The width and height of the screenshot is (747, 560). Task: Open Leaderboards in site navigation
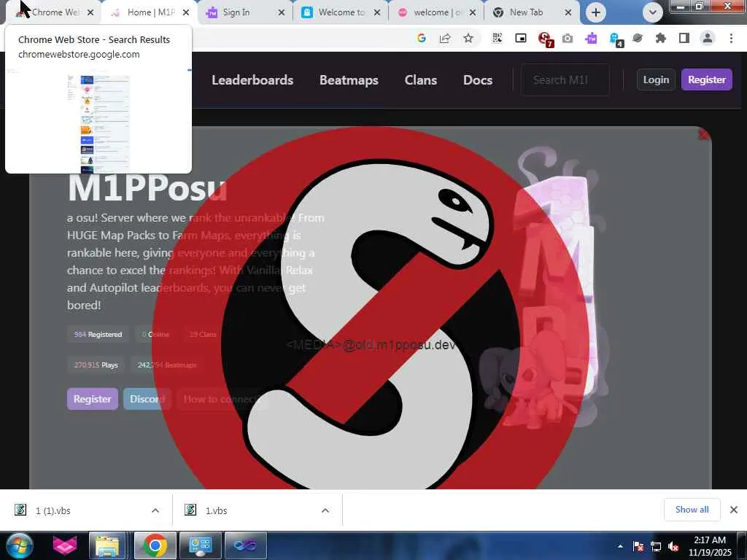point(252,80)
